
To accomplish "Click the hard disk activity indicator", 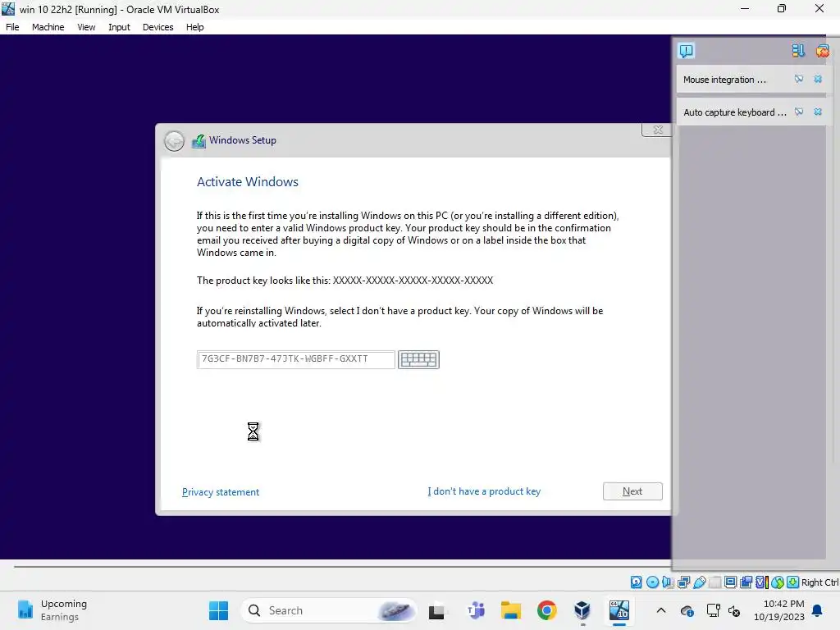I will point(636,582).
